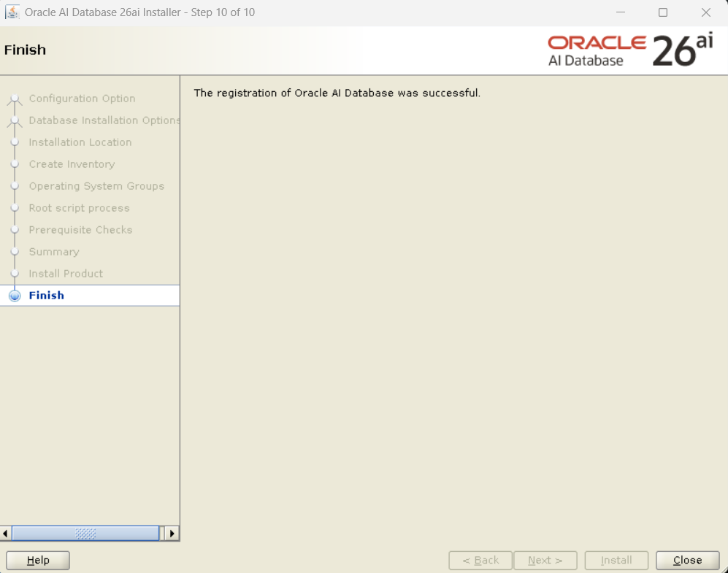The width and height of the screenshot is (728, 573).
Task: Select the Summary step in sidebar
Action: pos(54,252)
